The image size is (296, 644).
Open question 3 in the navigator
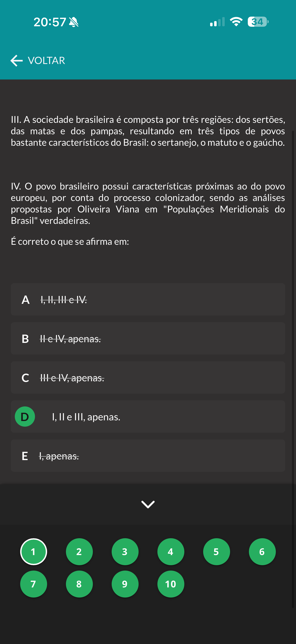(x=125, y=551)
